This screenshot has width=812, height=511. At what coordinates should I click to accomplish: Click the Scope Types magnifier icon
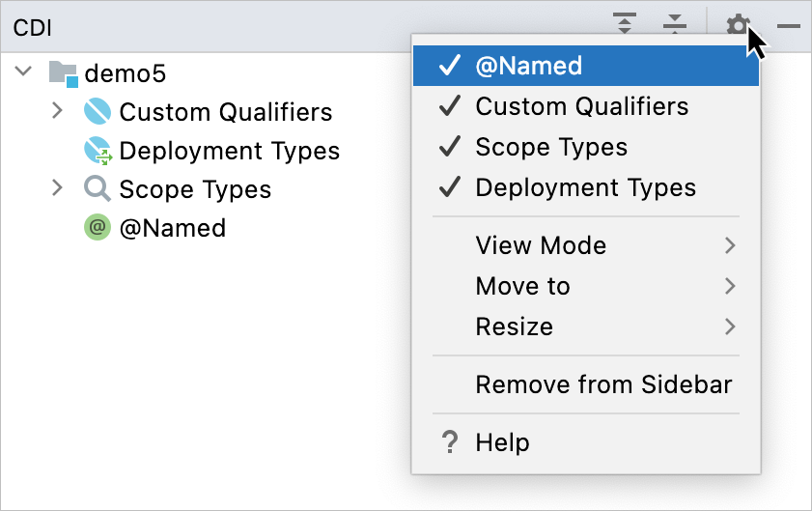[x=98, y=188]
